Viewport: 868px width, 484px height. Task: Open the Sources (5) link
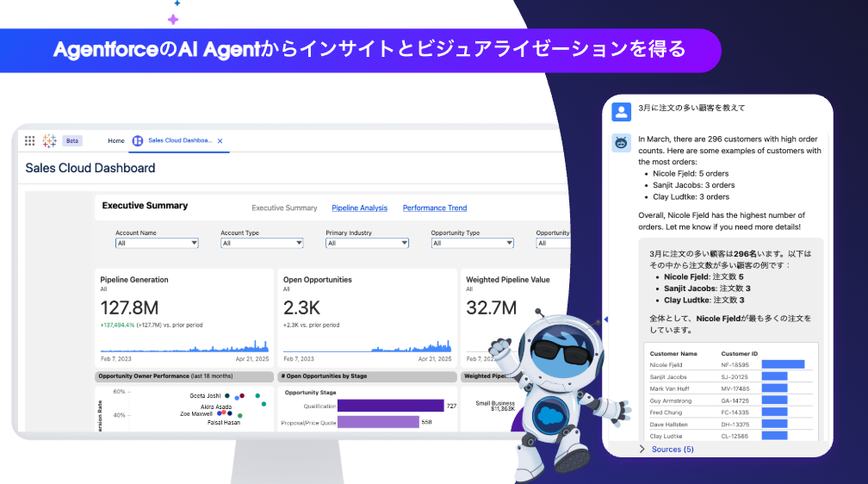tap(673, 449)
